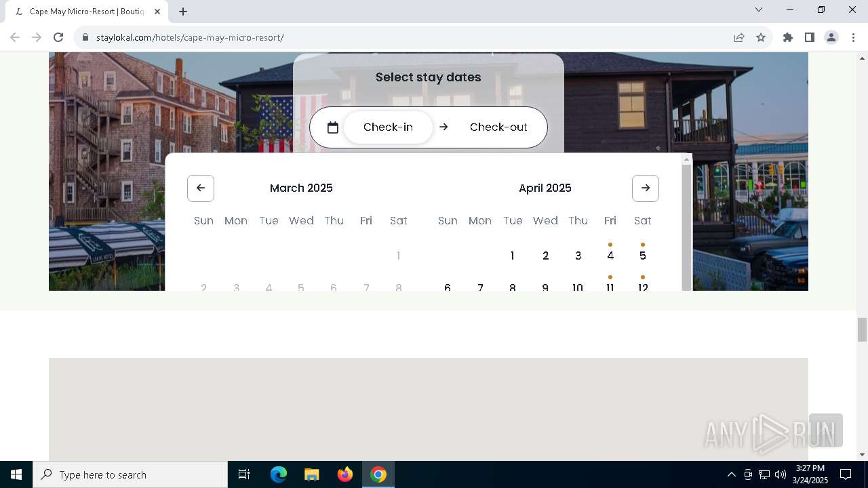Pick April 5 in the calendar
868x488 pixels.
pos(643,256)
